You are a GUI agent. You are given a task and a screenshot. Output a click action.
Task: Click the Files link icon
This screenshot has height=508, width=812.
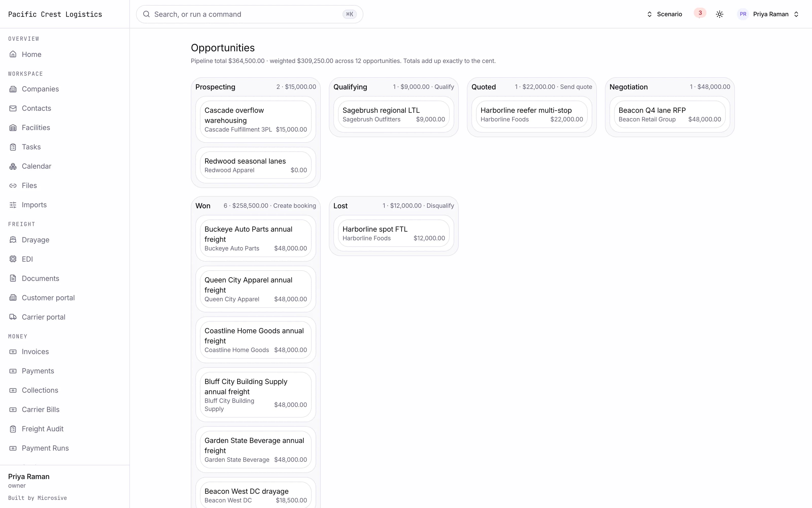[x=13, y=185]
